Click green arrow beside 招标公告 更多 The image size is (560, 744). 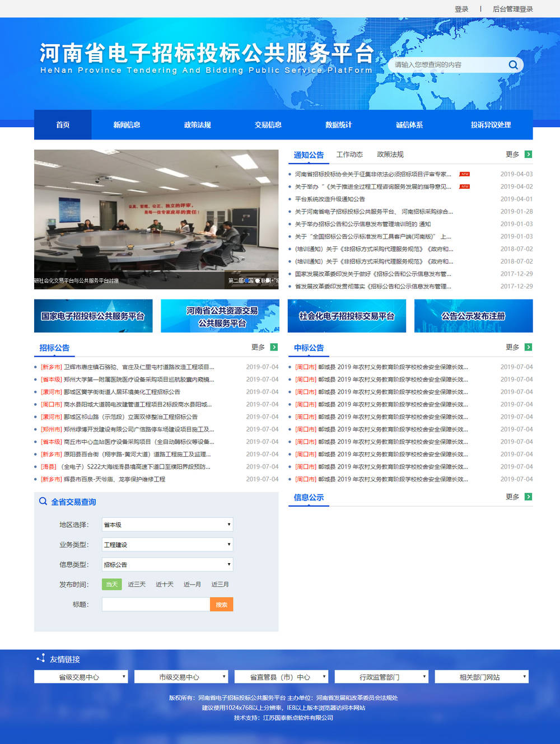coord(274,347)
